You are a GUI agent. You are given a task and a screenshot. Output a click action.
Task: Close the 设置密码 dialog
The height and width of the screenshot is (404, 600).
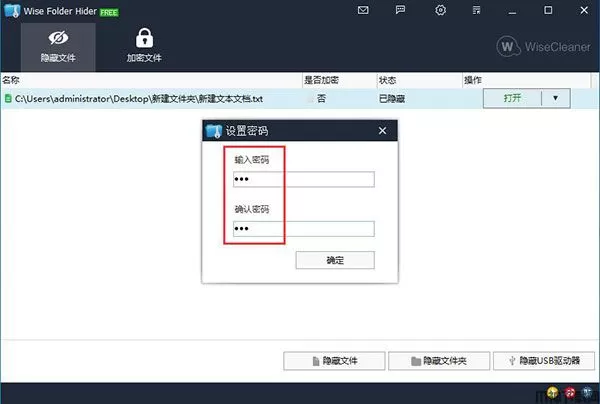click(382, 131)
